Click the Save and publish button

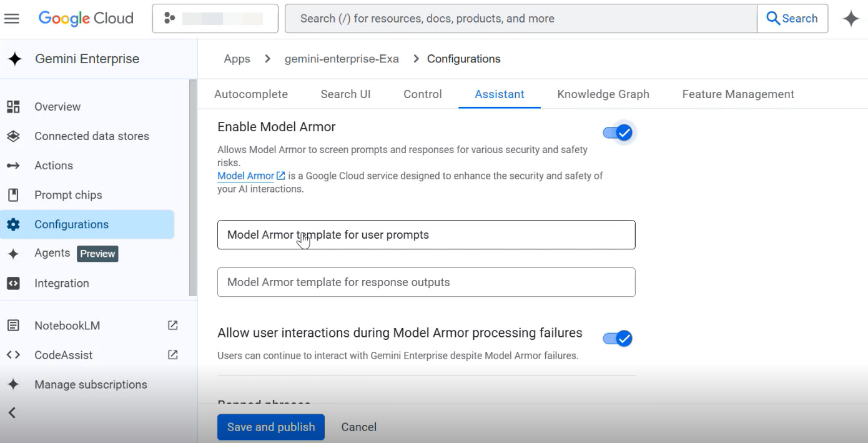(270, 427)
